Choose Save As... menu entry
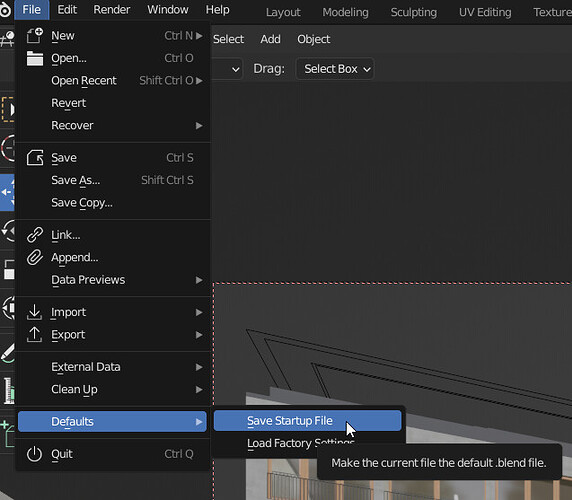Viewport: 572px width, 500px height. [112, 180]
